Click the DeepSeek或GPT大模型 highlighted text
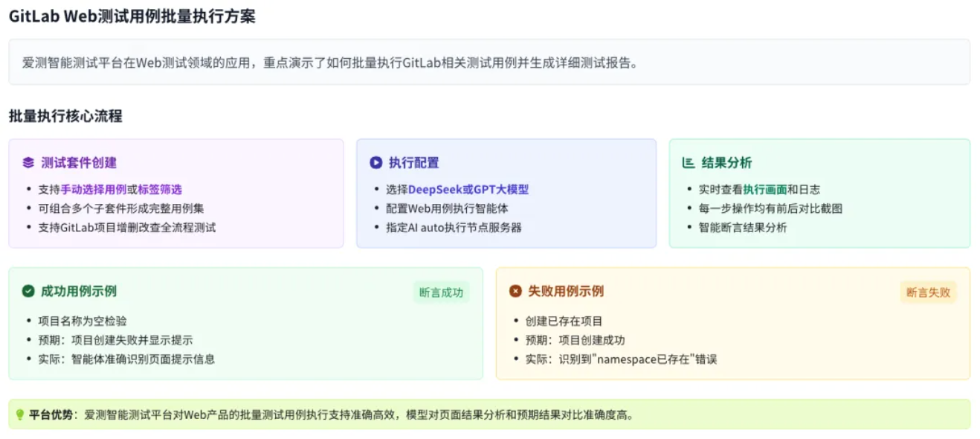This screenshot has width=980, height=439. click(468, 190)
